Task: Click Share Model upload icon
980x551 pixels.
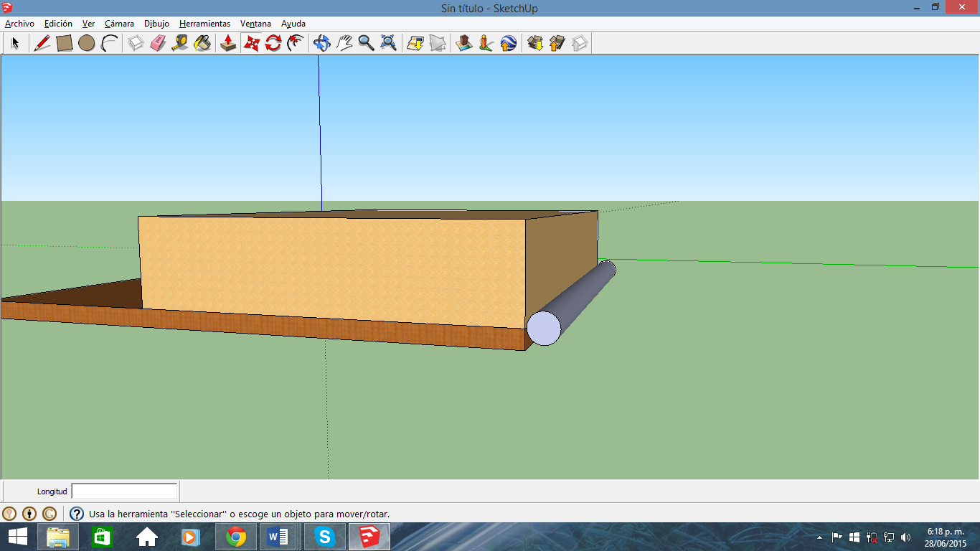Action: pyautogui.click(x=557, y=43)
